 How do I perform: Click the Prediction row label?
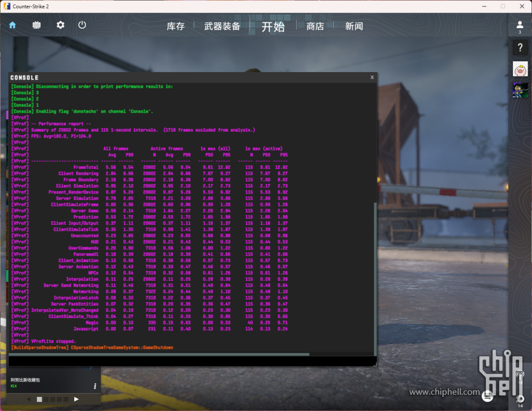click(86, 217)
